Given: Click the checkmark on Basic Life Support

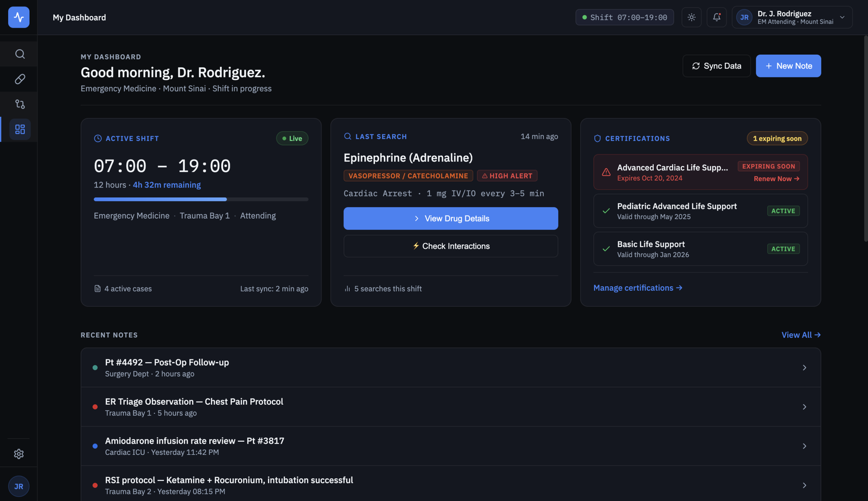Looking at the screenshot, I should pyautogui.click(x=606, y=249).
